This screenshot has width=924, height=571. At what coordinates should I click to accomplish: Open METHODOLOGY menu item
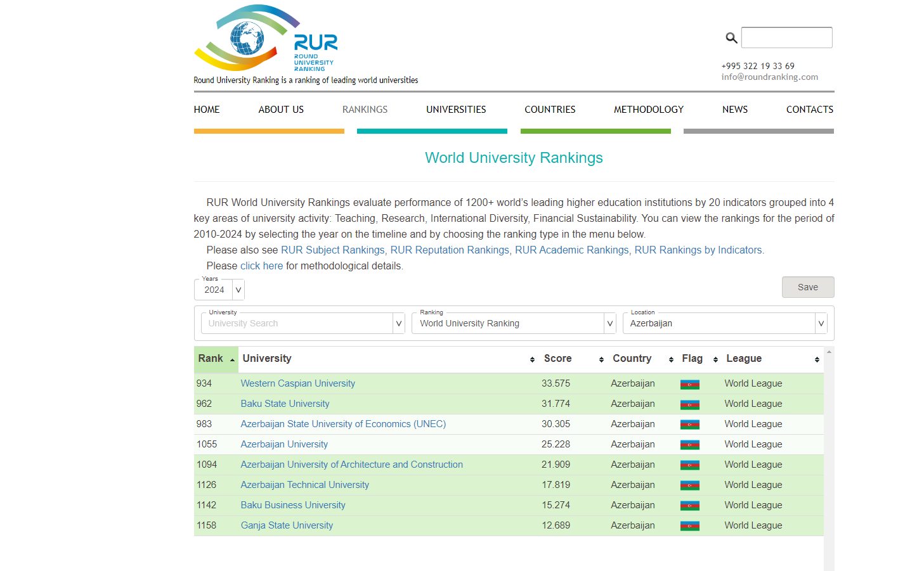(649, 110)
